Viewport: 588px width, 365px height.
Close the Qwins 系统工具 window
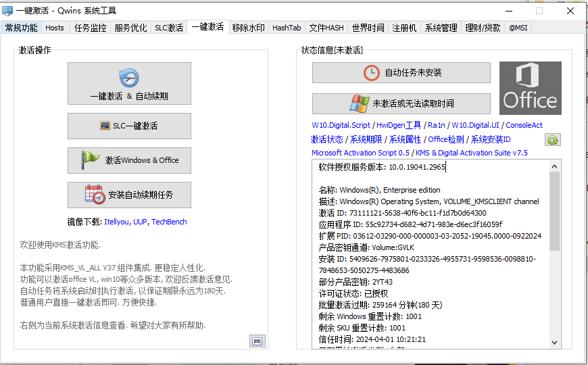570,11
